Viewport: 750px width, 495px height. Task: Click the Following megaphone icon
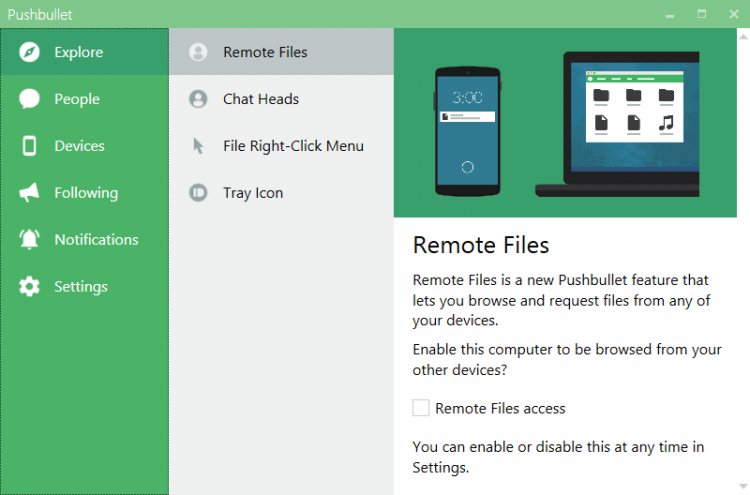click(x=29, y=193)
